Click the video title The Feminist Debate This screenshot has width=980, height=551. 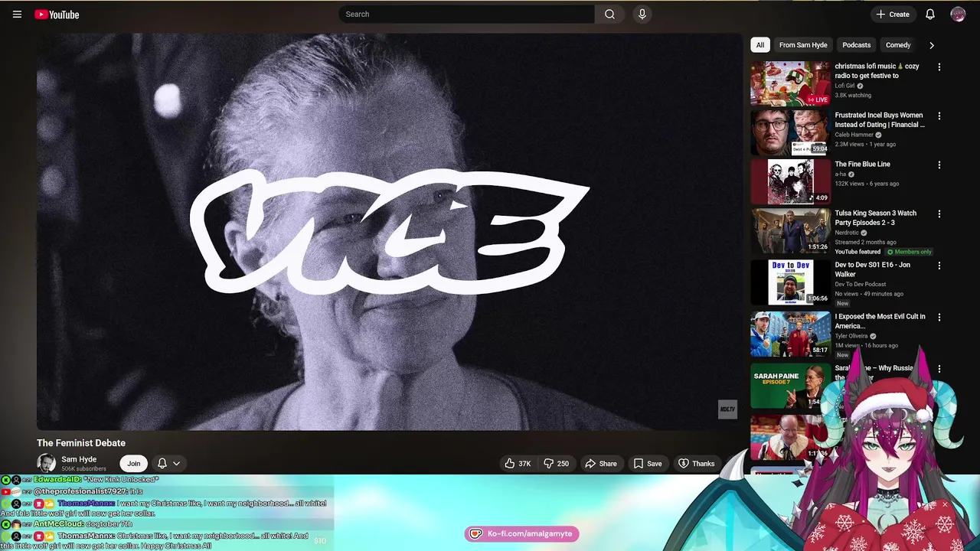[x=81, y=443]
